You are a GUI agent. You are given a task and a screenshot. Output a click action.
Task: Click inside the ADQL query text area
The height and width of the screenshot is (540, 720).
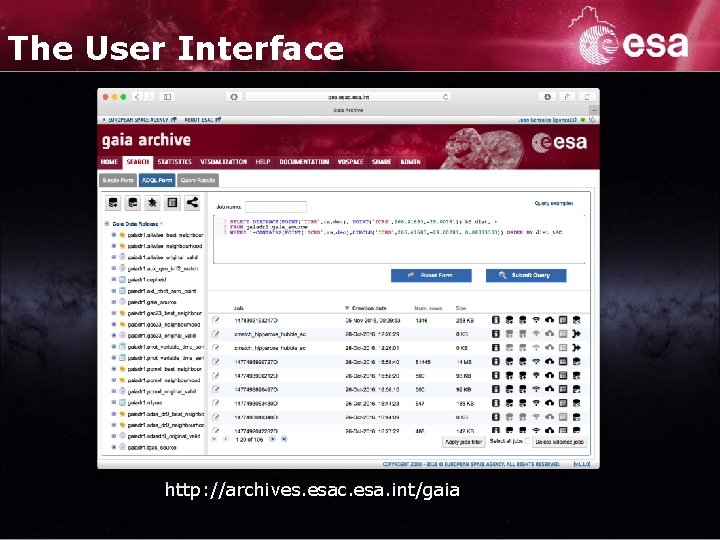(x=399, y=239)
